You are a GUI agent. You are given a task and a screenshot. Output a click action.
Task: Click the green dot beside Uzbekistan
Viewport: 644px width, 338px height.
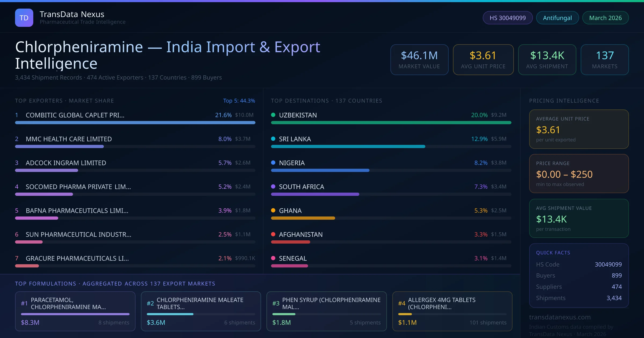273,115
